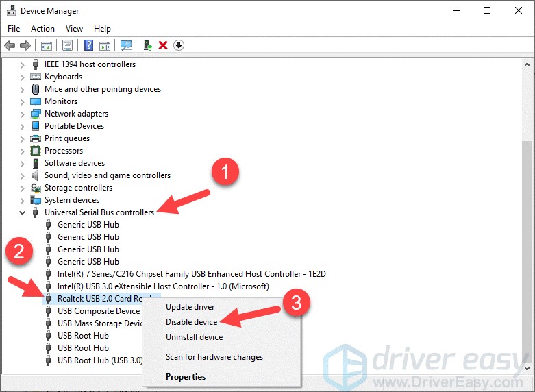The width and height of the screenshot is (535, 392).
Task: Click the Monitors category icon
Action: 36,101
